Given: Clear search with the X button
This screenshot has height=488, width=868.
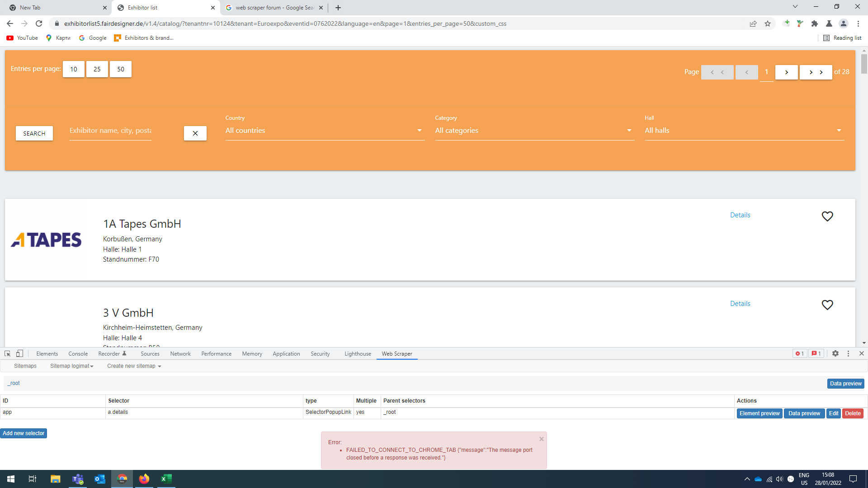Looking at the screenshot, I should (195, 133).
